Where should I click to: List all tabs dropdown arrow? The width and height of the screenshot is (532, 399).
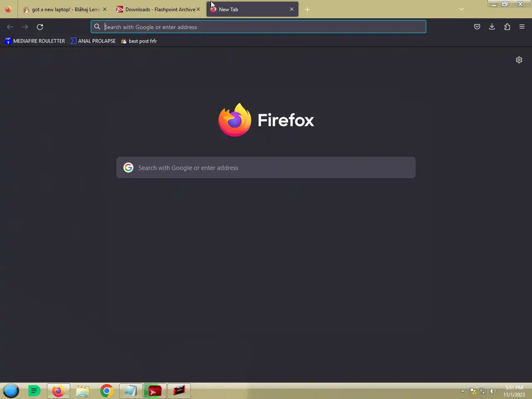point(461,9)
